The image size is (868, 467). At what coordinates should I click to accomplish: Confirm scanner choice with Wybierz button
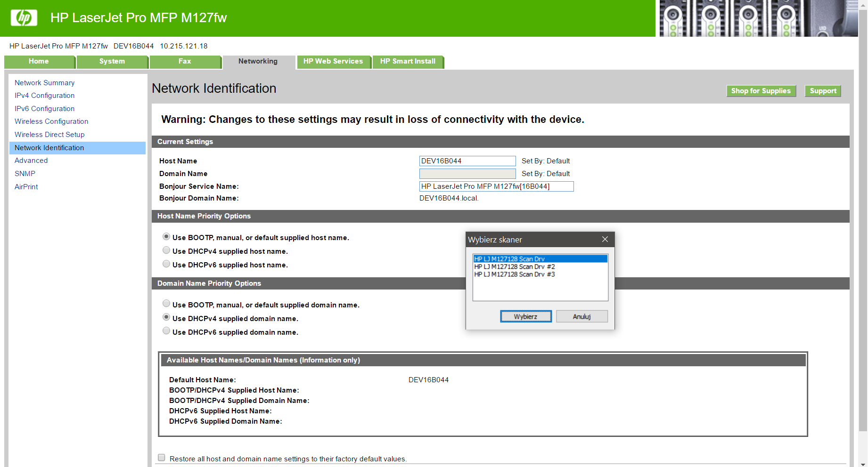coord(526,316)
